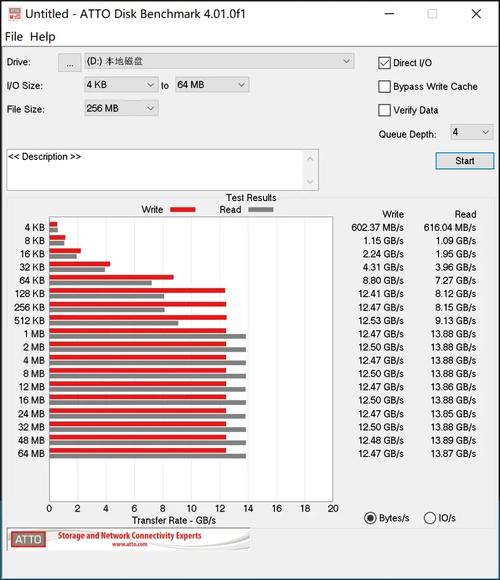Click the browse drive '...' button
The image size is (500, 580).
(x=70, y=63)
